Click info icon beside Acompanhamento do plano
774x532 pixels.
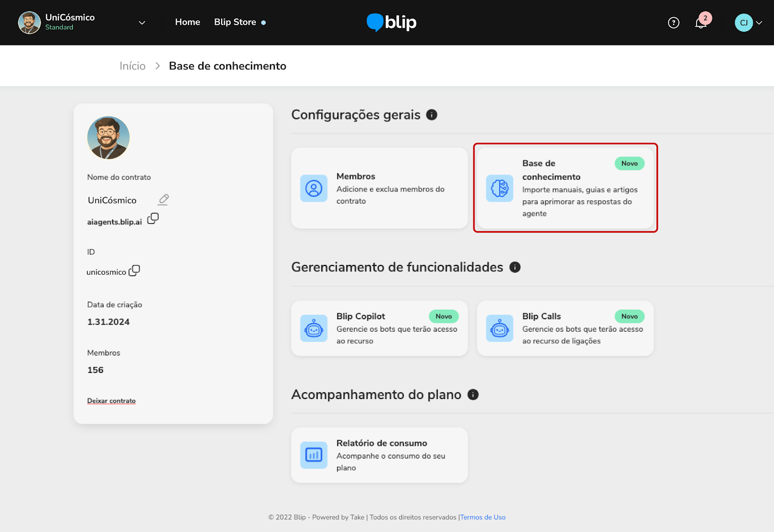[473, 395]
